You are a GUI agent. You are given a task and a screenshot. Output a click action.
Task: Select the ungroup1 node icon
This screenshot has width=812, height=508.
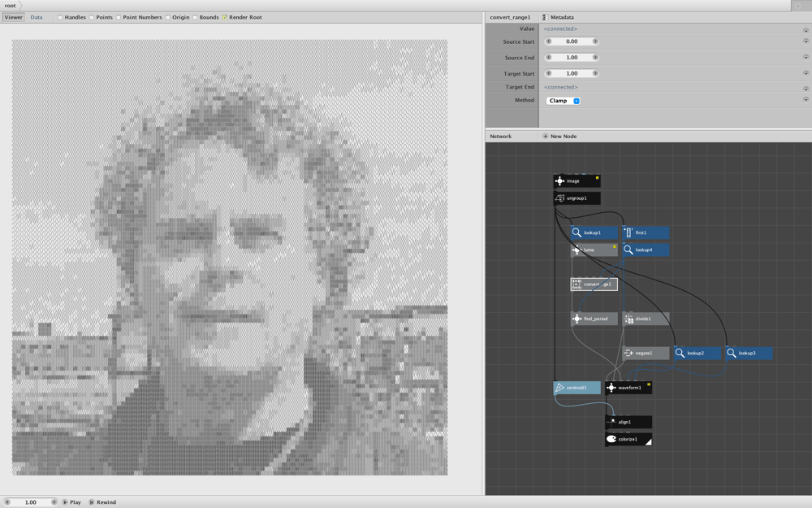point(559,198)
